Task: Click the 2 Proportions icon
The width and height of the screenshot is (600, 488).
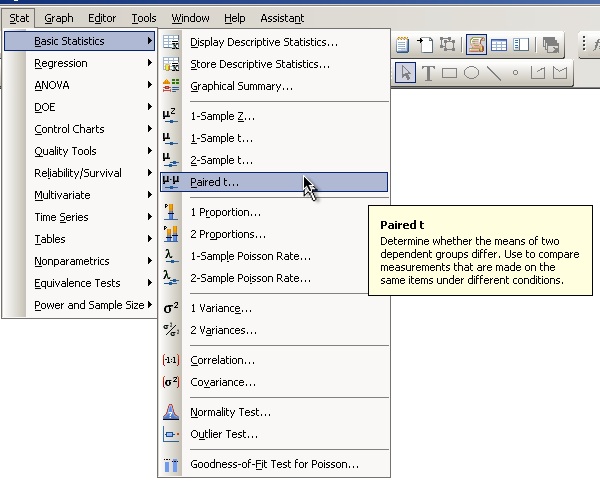Action: pyautogui.click(x=171, y=233)
